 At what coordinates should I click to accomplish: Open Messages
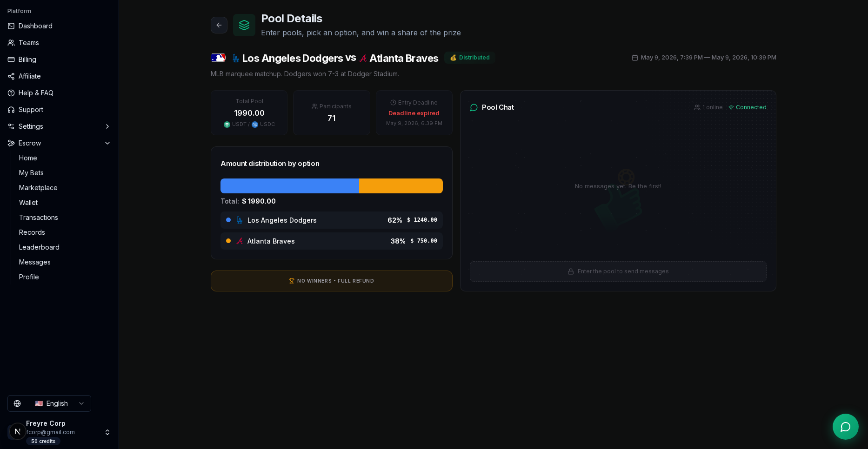(64, 262)
